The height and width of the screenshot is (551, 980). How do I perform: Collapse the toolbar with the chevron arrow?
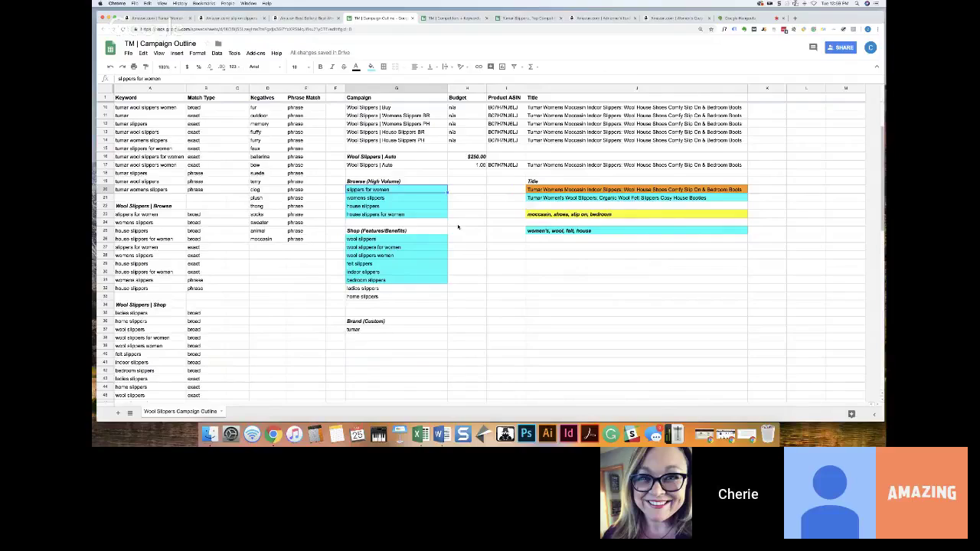(x=877, y=67)
